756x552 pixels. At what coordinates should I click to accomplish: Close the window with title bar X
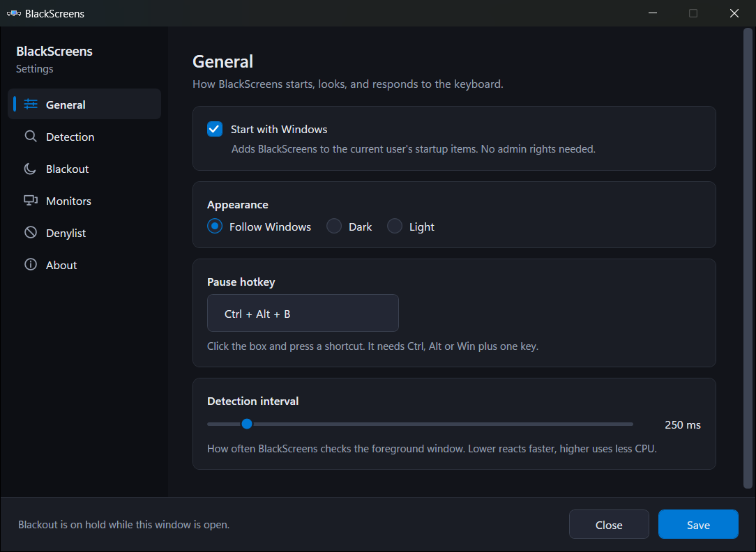(734, 13)
